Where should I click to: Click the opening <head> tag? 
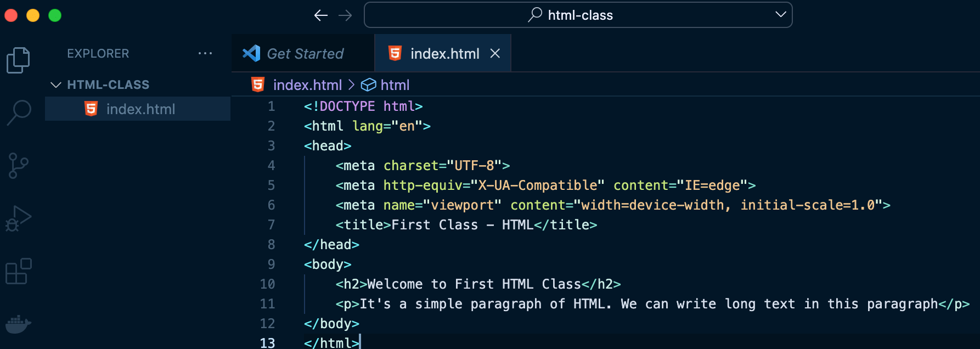(x=328, y=145)
